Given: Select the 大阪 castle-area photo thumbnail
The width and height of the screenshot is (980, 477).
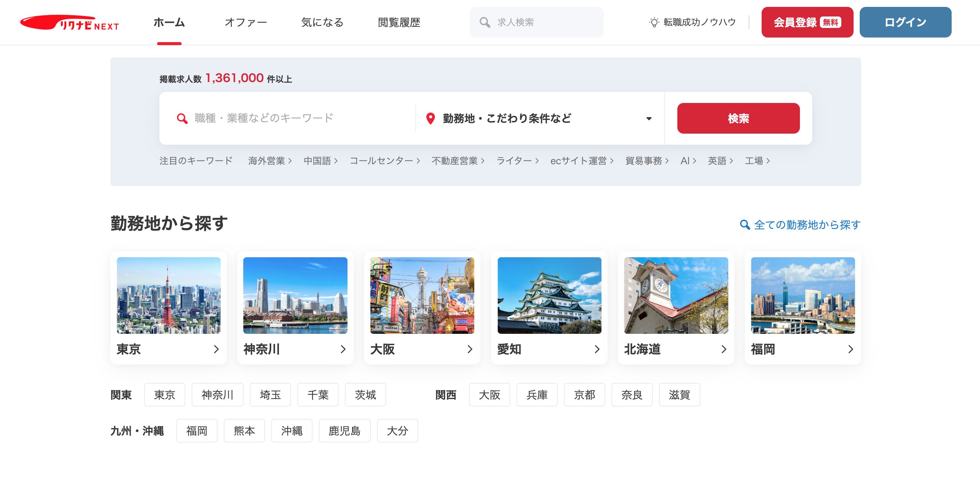Looking at the screenshot, I should [x=422, y=295].
